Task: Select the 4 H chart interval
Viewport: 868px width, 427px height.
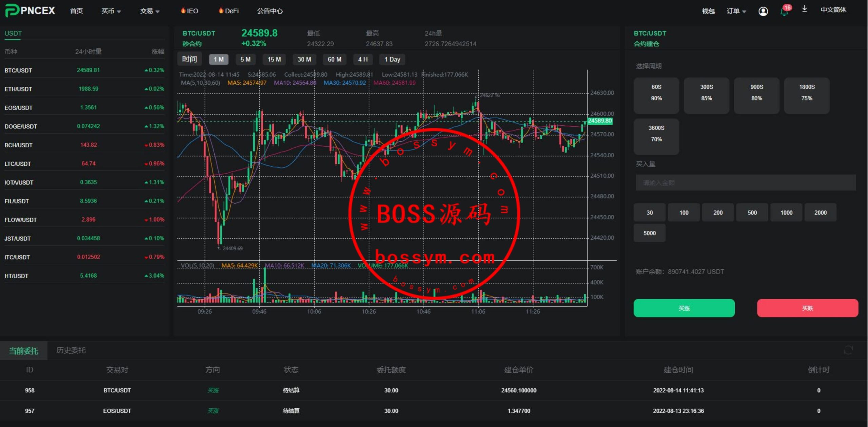Action: (363, 59)
